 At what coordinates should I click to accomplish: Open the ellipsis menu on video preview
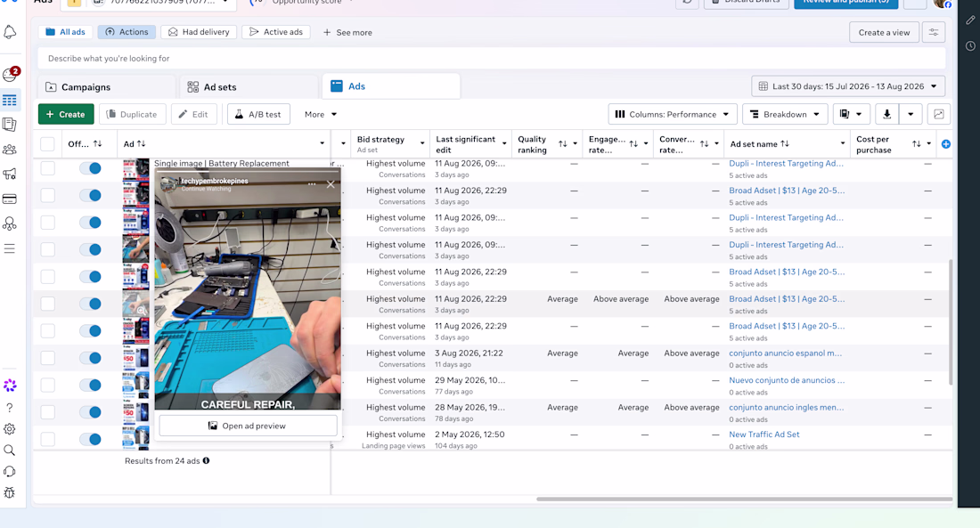click(311, 184)
